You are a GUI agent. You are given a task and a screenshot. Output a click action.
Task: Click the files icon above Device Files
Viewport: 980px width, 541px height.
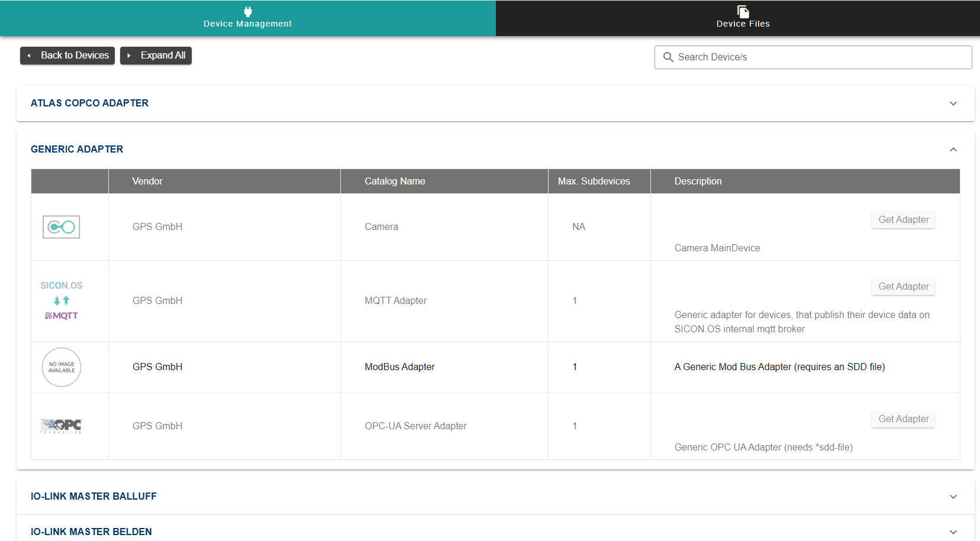pyautogui.click(x=743, y=11)
